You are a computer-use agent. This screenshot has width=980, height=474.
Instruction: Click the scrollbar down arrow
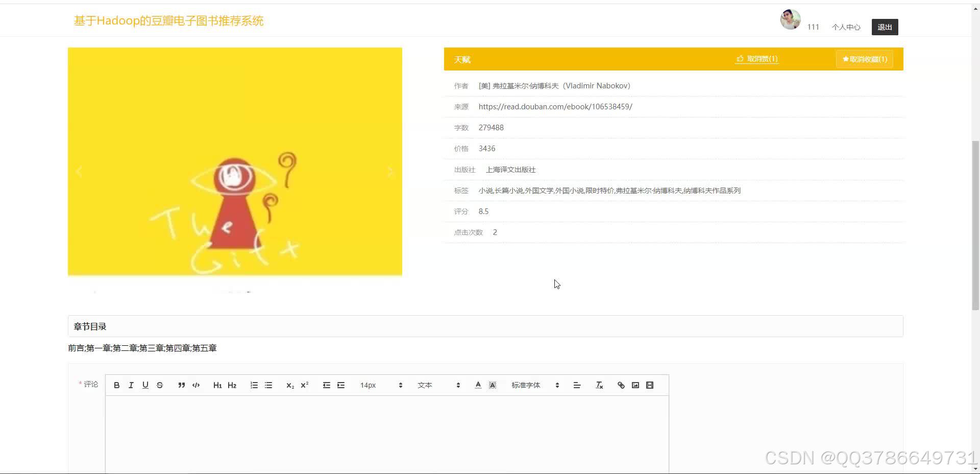coord(975,469)
